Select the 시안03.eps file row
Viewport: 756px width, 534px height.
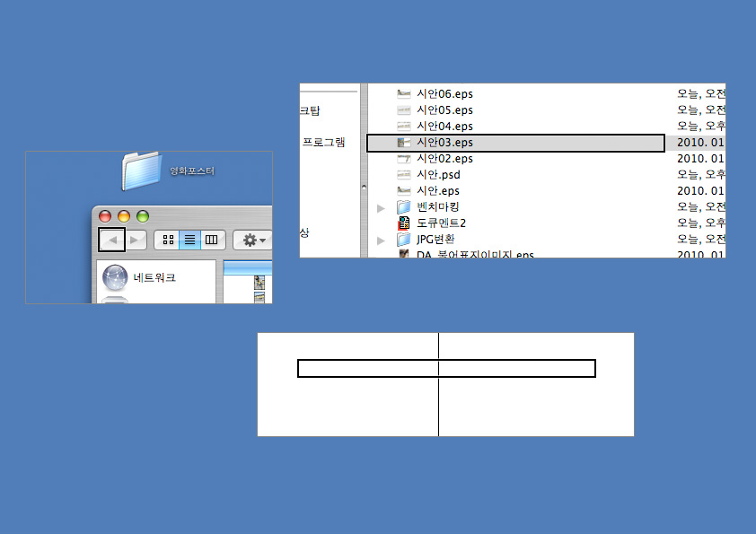point(515,143)
